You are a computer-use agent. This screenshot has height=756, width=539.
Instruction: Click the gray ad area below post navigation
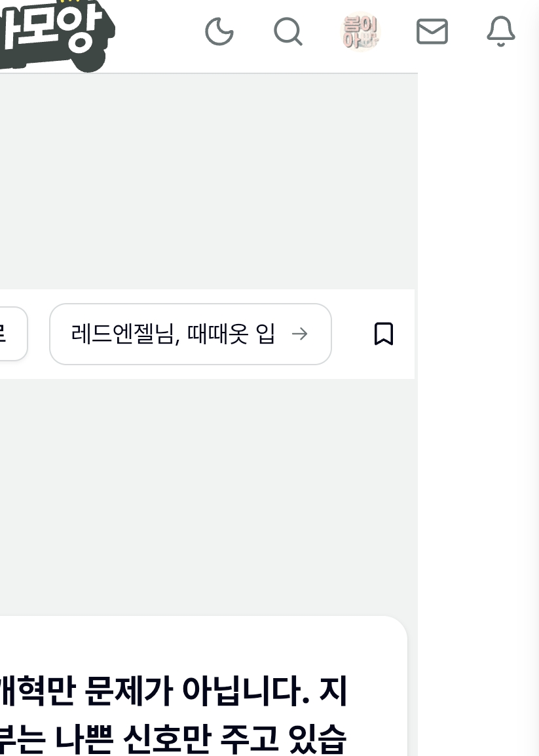point(208,497)
